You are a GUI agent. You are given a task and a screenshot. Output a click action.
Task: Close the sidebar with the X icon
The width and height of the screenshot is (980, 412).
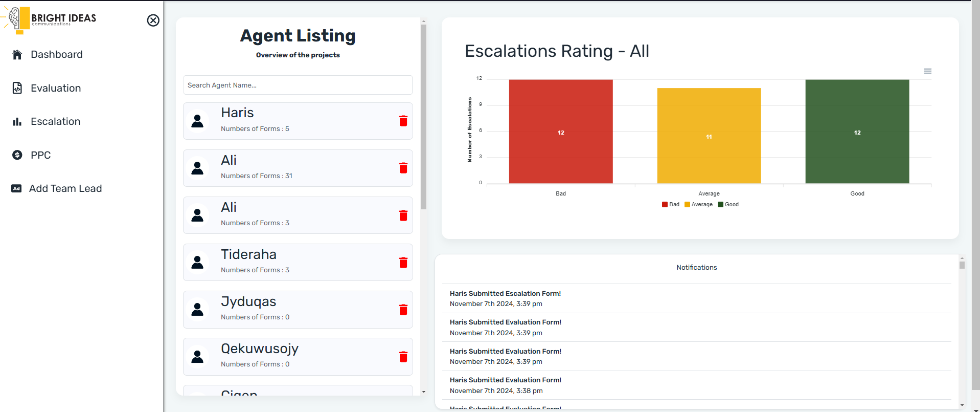pyautogui.click(x=153, y=20)
